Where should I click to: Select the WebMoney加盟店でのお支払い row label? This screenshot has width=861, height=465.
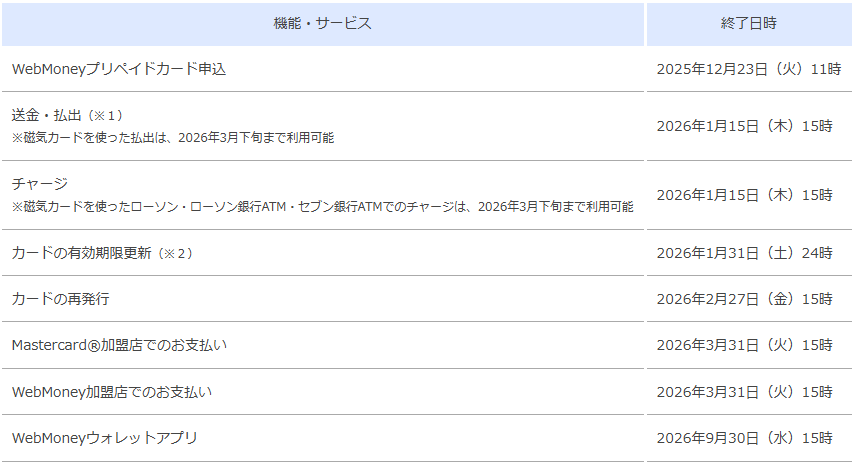click(x=112, y=391)
